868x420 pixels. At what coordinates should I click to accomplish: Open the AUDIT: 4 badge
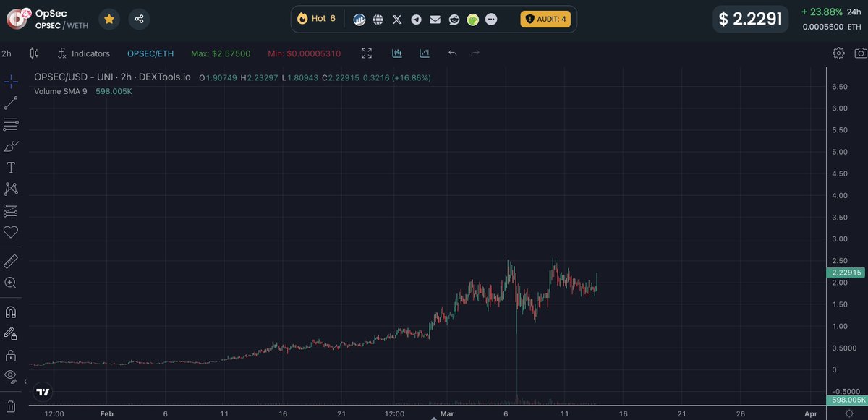(545, 19)
